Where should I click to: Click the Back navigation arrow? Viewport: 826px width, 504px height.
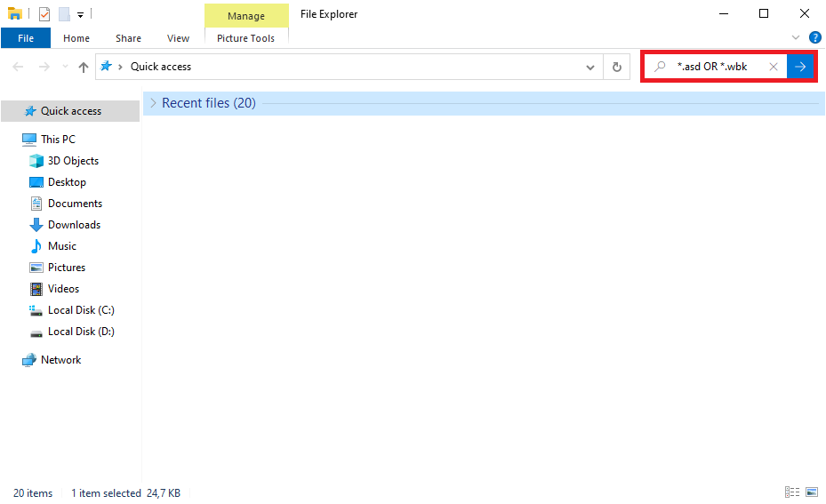tap(18, 67)
